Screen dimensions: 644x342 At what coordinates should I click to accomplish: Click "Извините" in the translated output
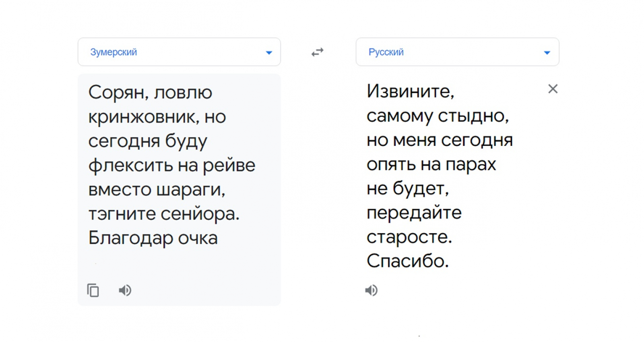tap(409, 91)
